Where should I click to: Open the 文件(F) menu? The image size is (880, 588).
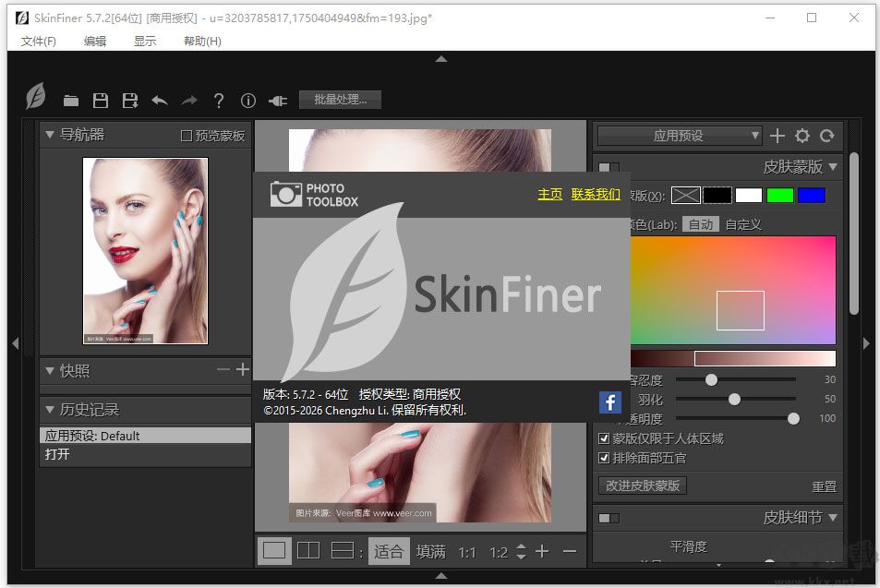(38, 41)
